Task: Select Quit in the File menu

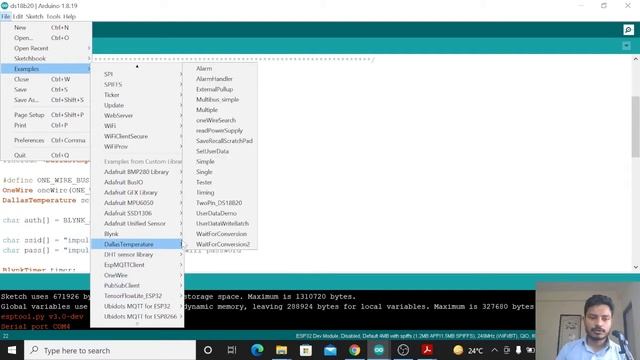Action: [x=46, y=155]
